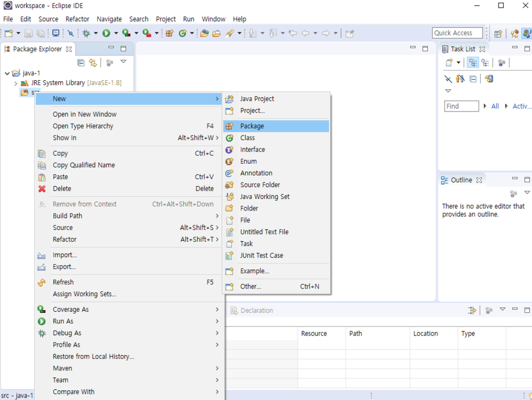
Task: Click the green Run button in toolbar
Action: tap(106, 33)
